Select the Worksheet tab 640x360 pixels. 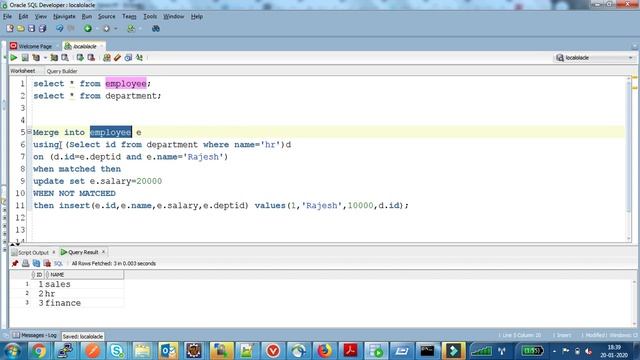click(x=23, y=71)
